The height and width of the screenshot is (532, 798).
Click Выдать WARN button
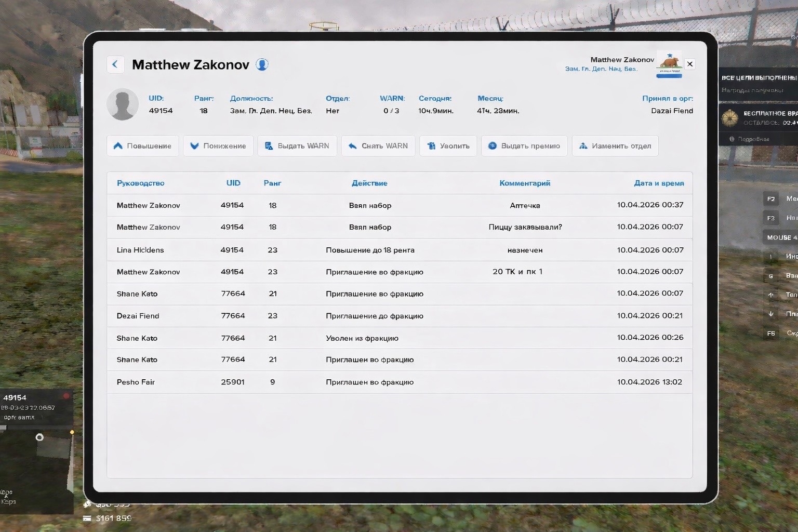pos(297,146)
